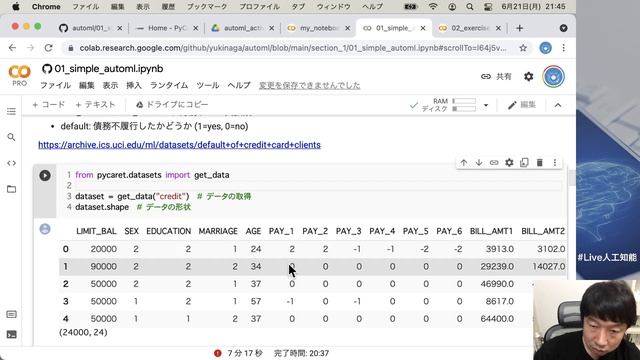Open ブックマーク in macOS menu bar
This screenshot has width=640, height=360.
tap(207, 7)
